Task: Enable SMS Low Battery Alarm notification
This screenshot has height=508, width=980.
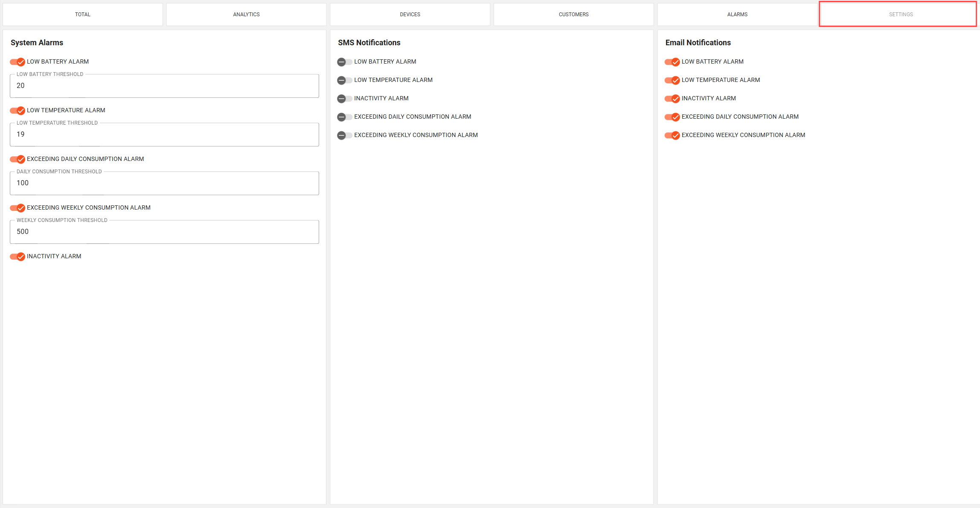Action: [344, 62]
